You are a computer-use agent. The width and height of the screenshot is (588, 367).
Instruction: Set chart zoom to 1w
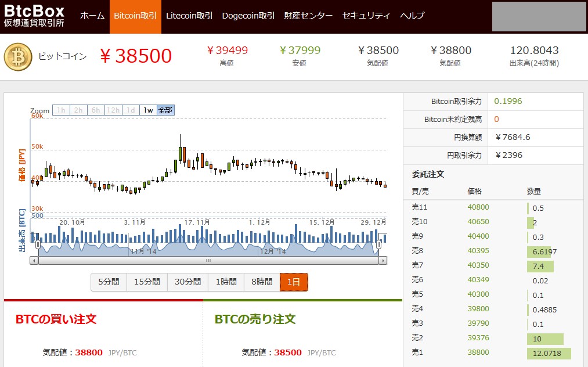pyautogui.click(x=148, y=110)
